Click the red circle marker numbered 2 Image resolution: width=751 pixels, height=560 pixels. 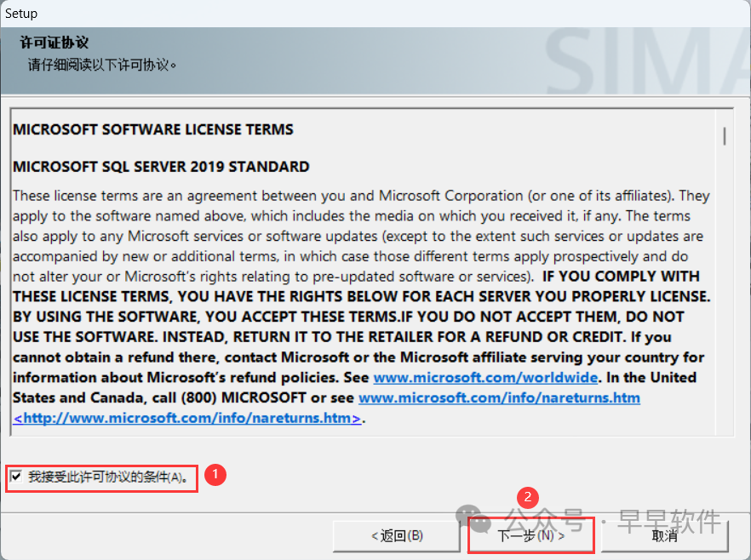pyautogui.click(x=529, y=497)
